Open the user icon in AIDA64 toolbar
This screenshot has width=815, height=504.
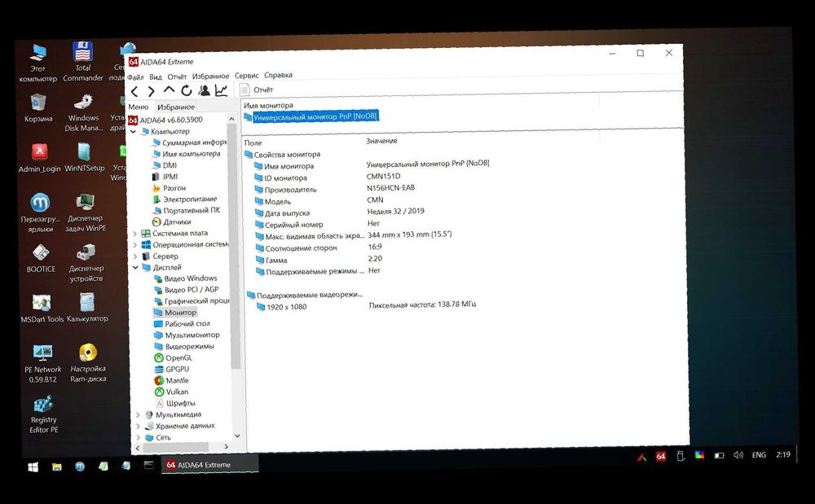(x=205, y=91)
